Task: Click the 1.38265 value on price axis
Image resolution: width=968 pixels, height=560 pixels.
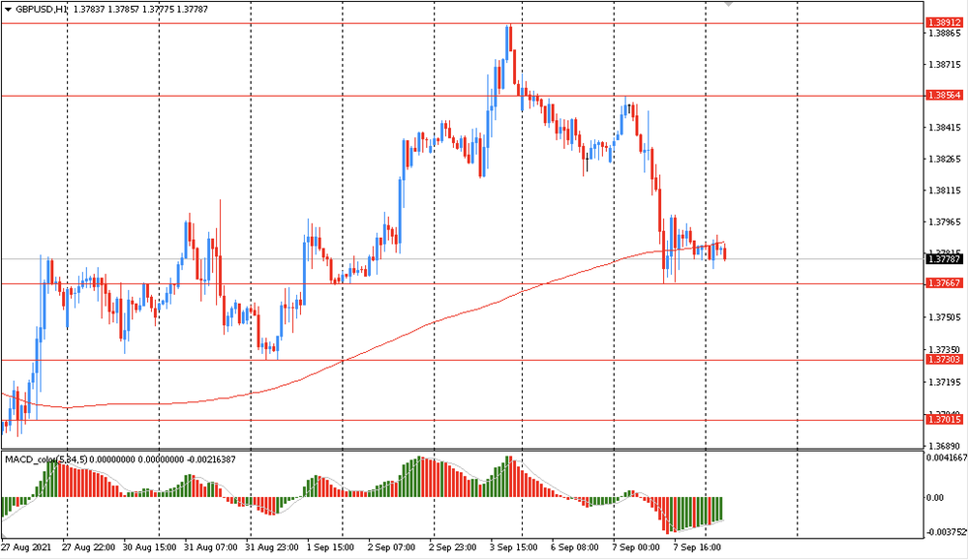Action: pyautogui.click(x=945, y=160)
